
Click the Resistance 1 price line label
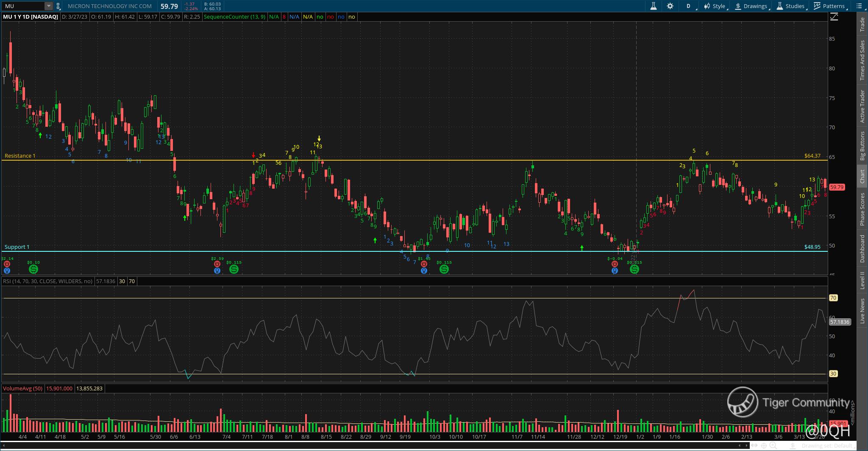20,156
